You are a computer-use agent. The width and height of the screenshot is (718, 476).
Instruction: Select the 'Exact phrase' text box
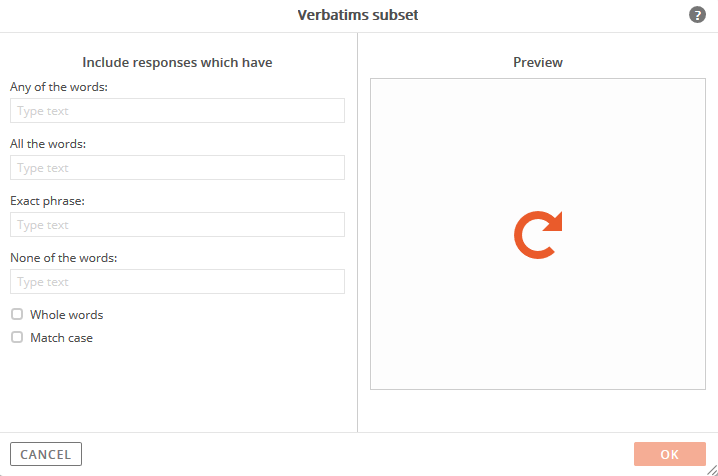click(177, 224)
